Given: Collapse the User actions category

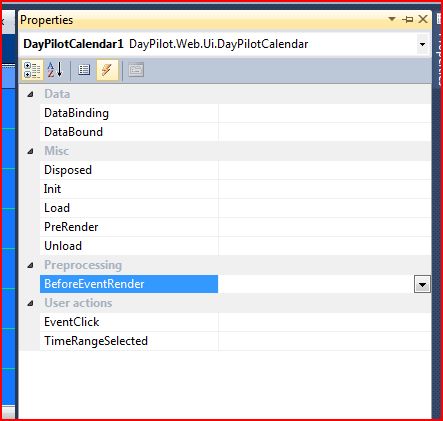Looking at the screenshot, I should (x=30, y=303).
